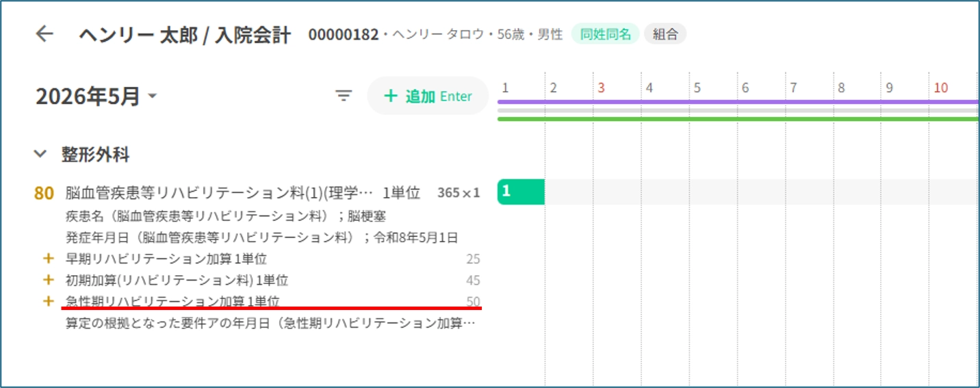Click the ヘンリー 太郎 / 入院会計 title
The width and height of the screenshot is (980, 388).
click(x=185, y=35)
